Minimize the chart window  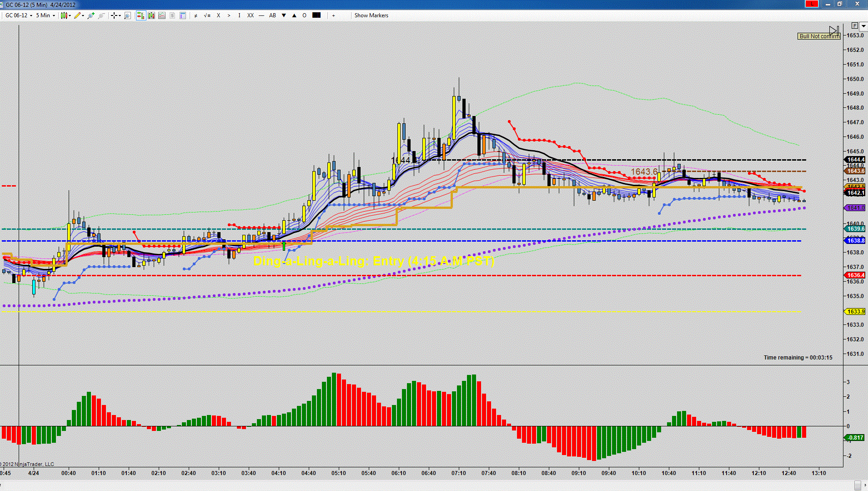(828, 4)
